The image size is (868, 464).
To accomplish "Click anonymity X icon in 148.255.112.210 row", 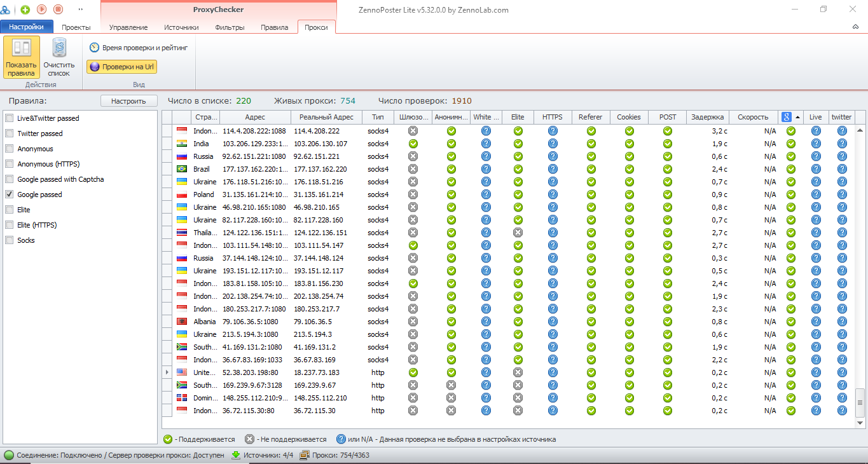I will (451, 398).
